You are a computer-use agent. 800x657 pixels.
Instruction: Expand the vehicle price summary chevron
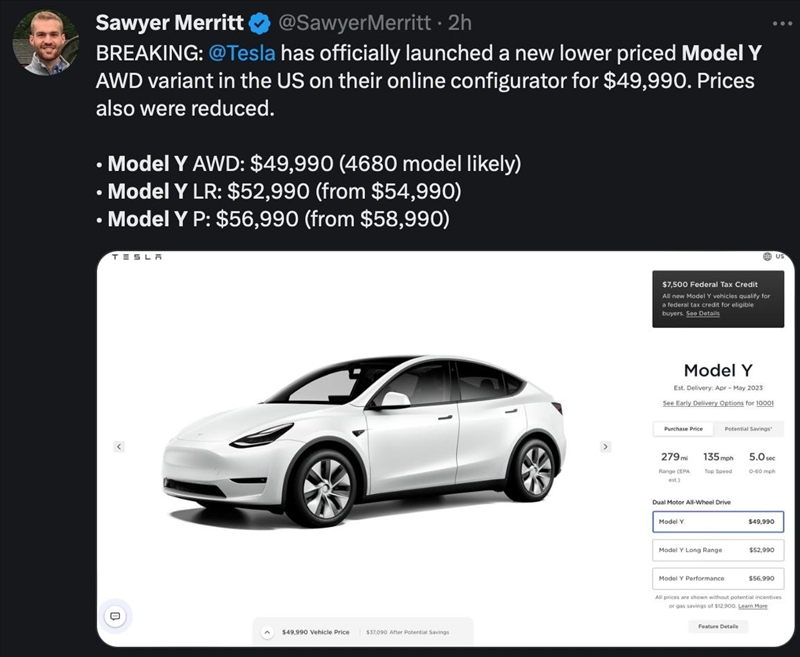(x=267, y=632)
